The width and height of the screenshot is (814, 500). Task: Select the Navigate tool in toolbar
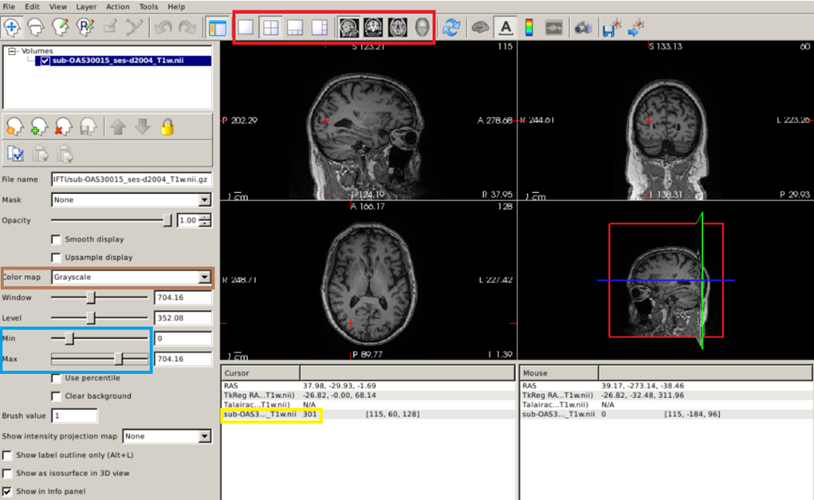[12, 28]
